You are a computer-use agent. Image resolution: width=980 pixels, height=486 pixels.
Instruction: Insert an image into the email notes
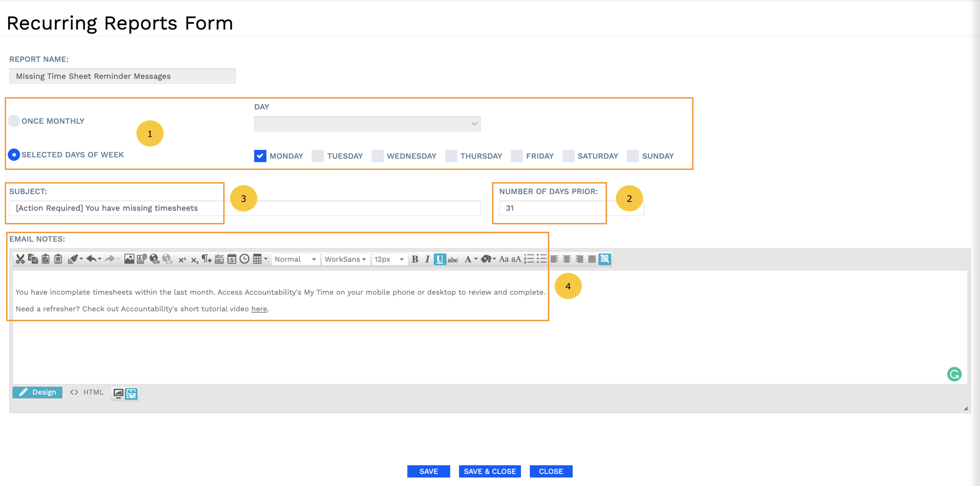click(x=129, y=259)
